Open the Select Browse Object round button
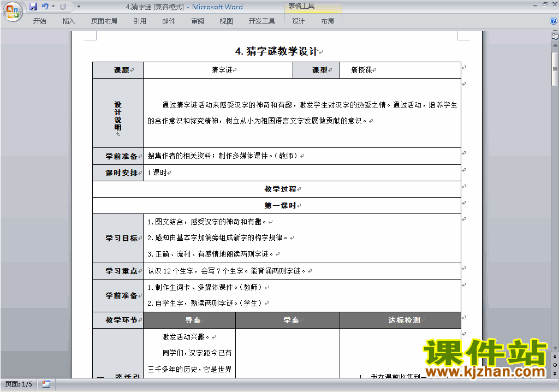Viewport: 559px width, 392px height. point(555,365)
